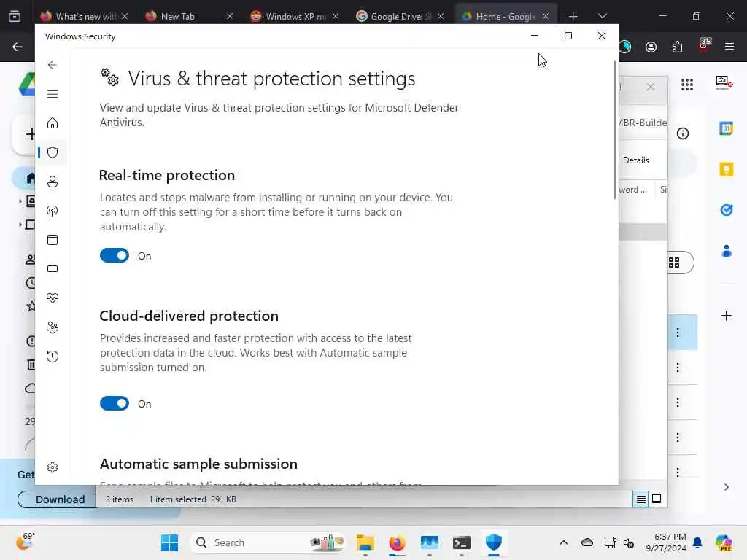Close the panel behind Windows Security
Image resolution: width=747 pixels, height=560 pixels.
coord(650,87)
